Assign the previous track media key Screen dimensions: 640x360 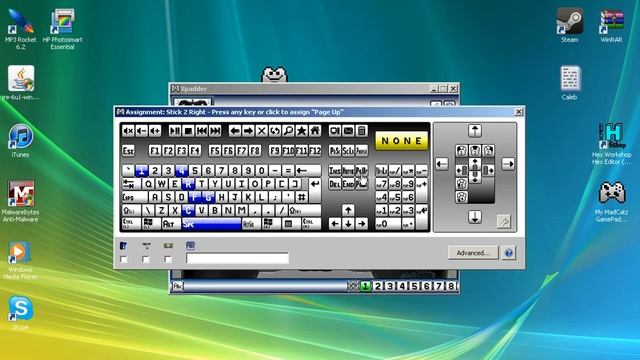pos(202,131)
